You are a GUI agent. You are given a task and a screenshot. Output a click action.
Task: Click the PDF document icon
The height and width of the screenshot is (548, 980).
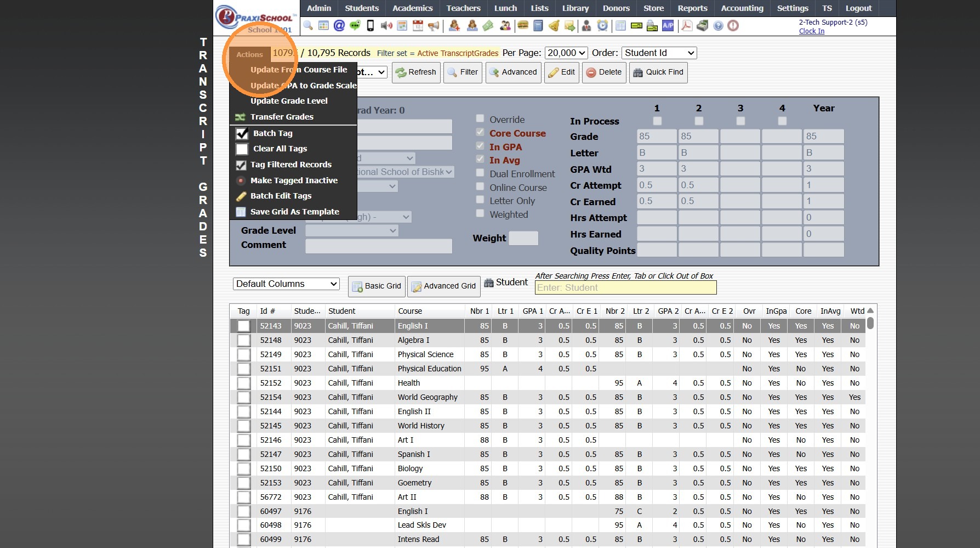coord(686,26)
